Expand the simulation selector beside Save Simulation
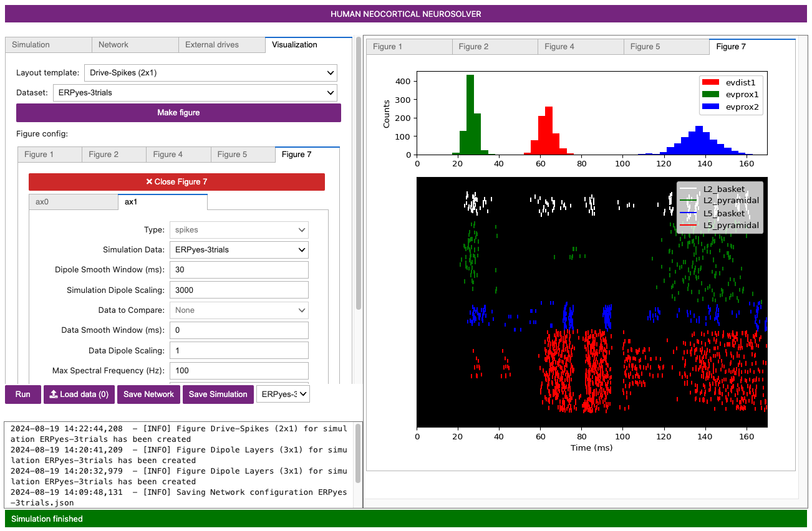Viewport: 812px width, 531px height. tap(283, 395)
